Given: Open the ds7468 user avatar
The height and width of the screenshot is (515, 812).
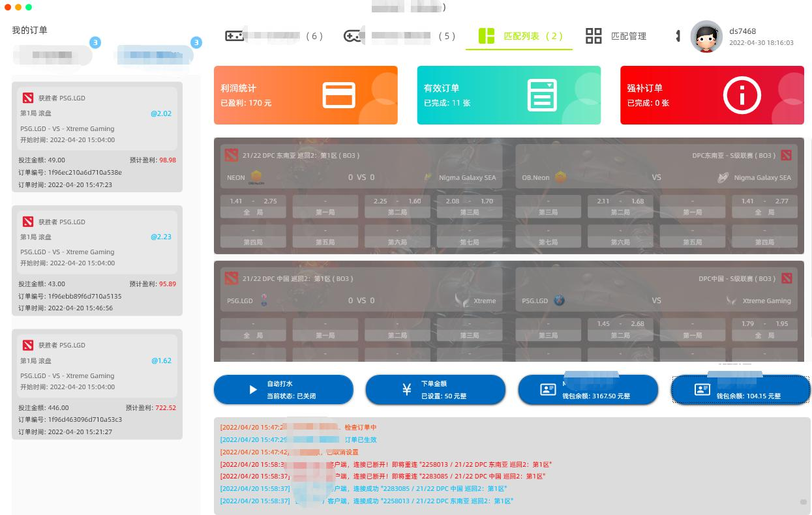Looking at the screenshot, I should [706, 37].
